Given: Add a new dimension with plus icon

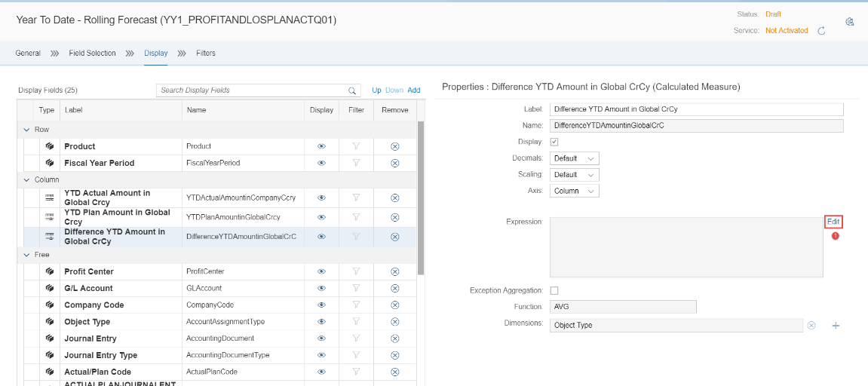Looking at the screenshot, I should [x=836, y=326].
